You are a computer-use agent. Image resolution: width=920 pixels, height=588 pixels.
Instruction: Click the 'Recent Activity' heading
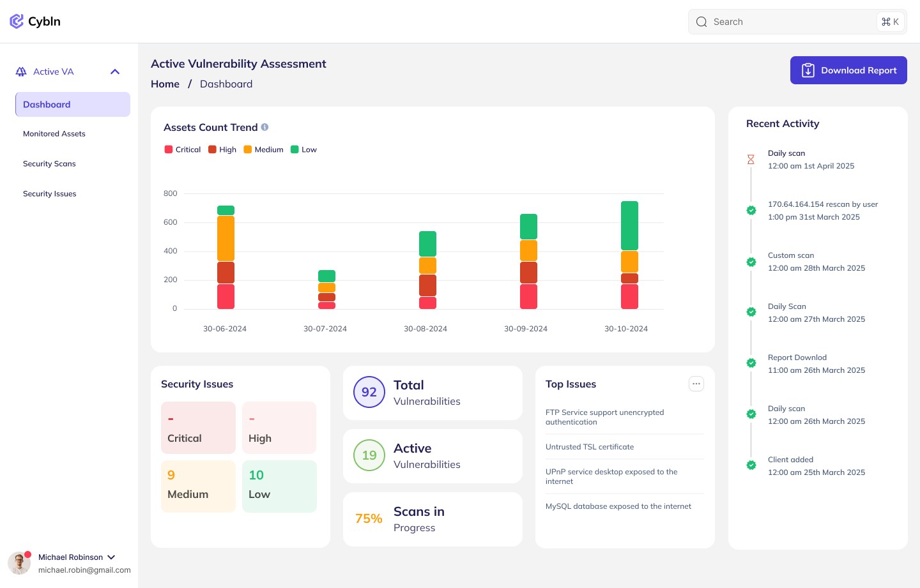click(x=783, y=124)
